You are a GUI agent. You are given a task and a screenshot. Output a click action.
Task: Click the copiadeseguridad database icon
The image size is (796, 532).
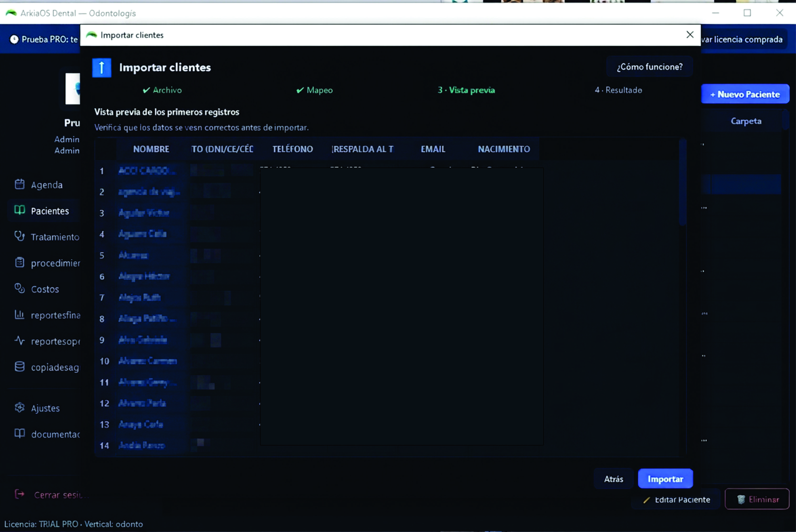coord(20,366)
